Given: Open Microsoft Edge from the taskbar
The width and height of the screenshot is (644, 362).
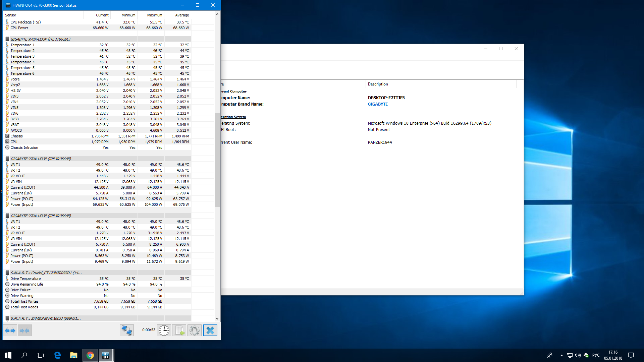Looking at the screenshot, I should (x=57, y=355).
